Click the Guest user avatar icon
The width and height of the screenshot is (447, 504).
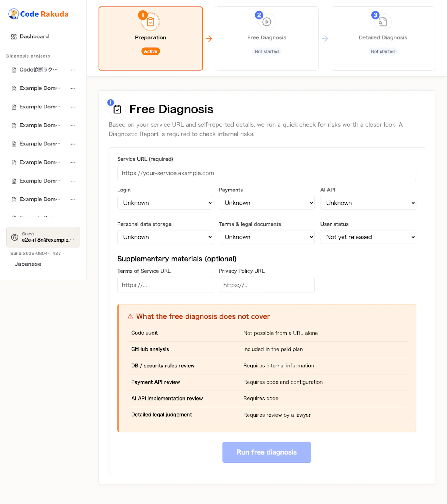coord(15,237)
